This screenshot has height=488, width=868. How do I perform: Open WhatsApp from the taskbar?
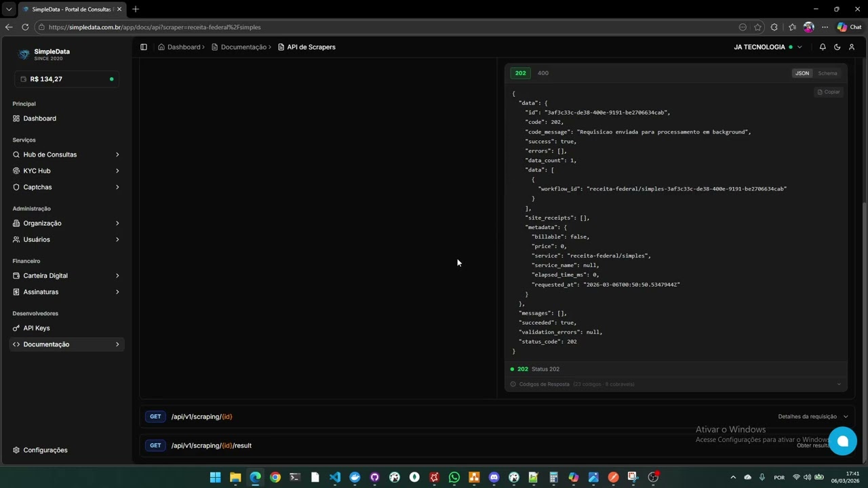pyautogui.click(x=454, y=477)
